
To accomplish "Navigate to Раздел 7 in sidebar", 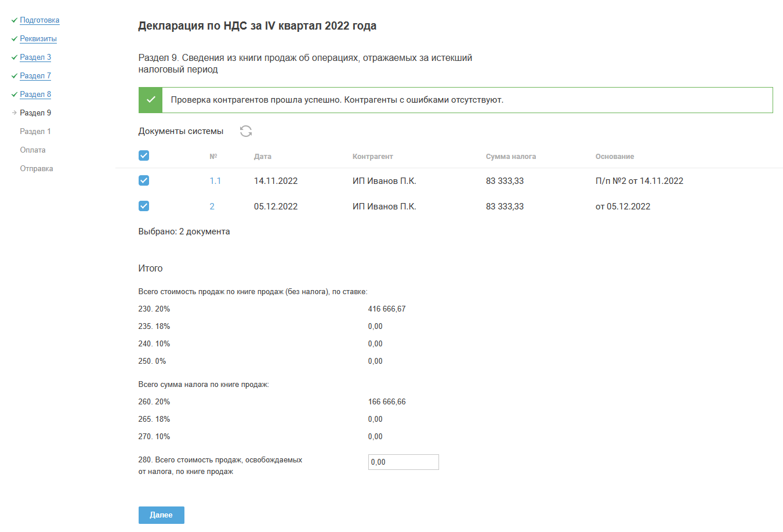I will tap(35, 76).
